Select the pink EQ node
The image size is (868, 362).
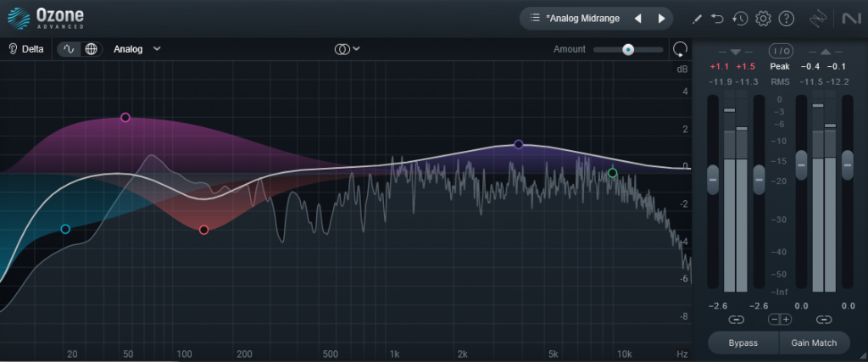tap(125, 117)
